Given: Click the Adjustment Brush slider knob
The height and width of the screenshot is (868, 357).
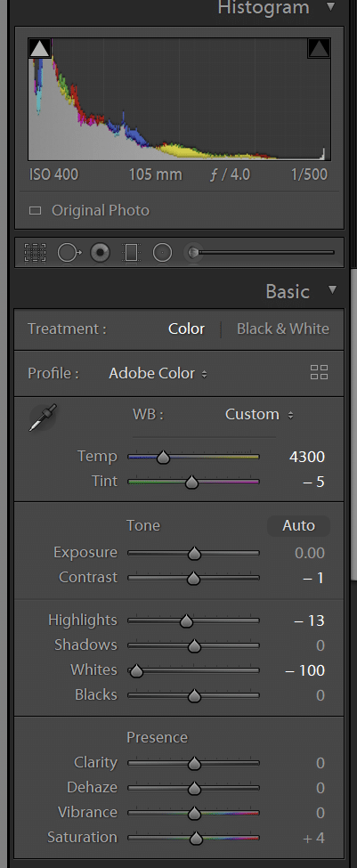Looking at the screenshot, I should click(x=192, y=253).
